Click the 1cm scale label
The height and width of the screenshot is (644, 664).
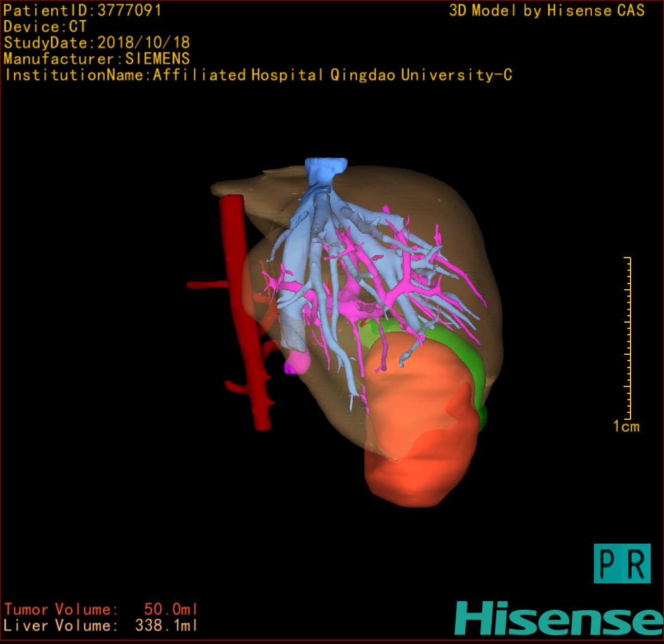click(625, 427)
